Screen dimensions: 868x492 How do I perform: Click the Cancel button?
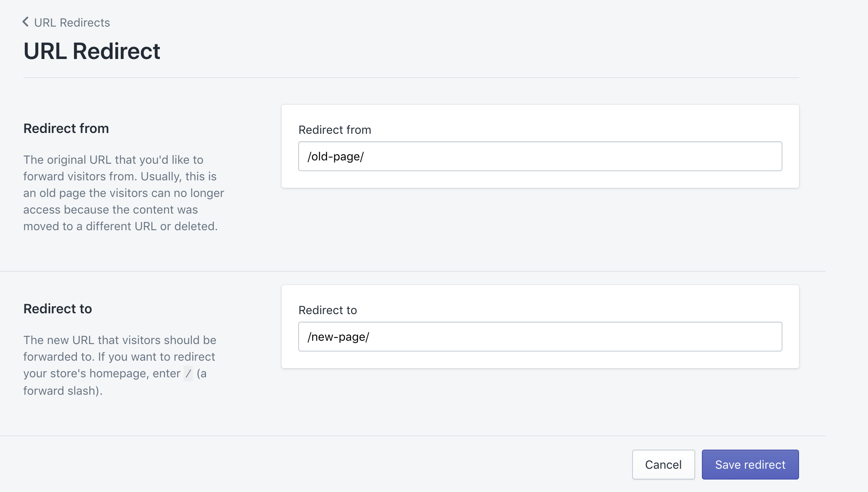(663, 464)
